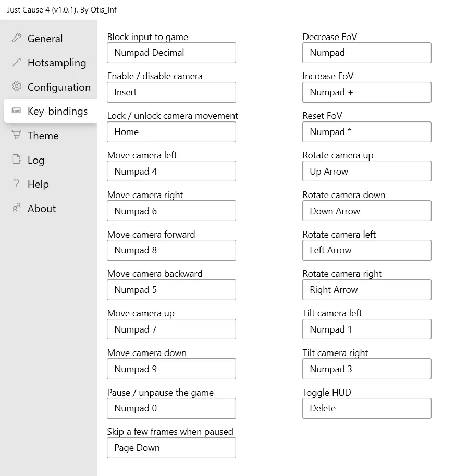Edit the Move camera forward key binding
This screenshot has height=476, width=468.
point(171,250)
